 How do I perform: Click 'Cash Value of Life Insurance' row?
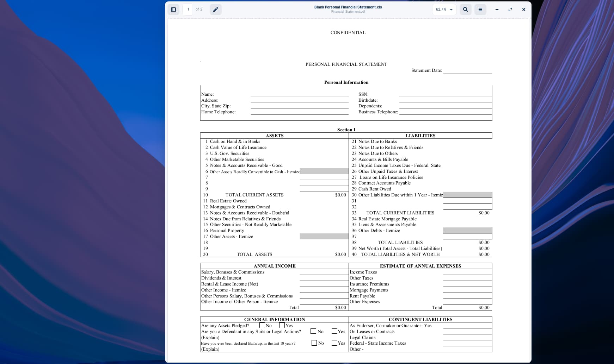tap(238, 148)
